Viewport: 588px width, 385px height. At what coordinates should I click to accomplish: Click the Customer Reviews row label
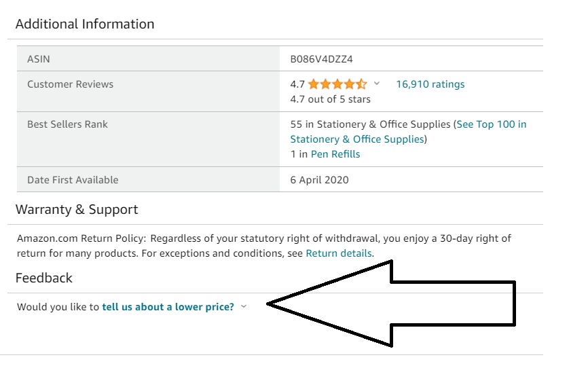tap(70, 84)
